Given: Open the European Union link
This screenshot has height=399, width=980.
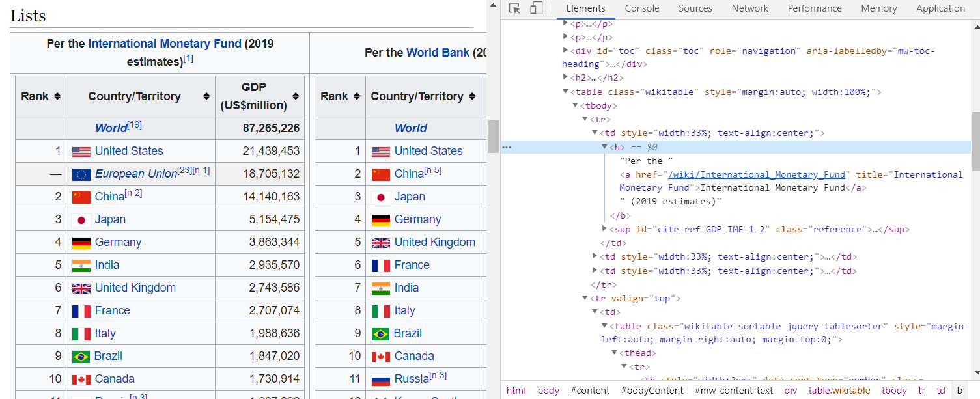Looking at the screenshot, I should coord(136,174).
